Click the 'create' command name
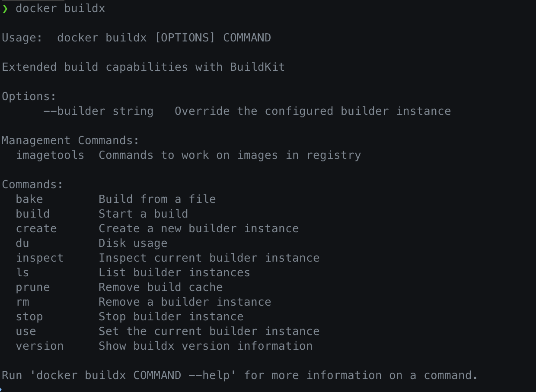536x392 pixels. tap(36, 229)
